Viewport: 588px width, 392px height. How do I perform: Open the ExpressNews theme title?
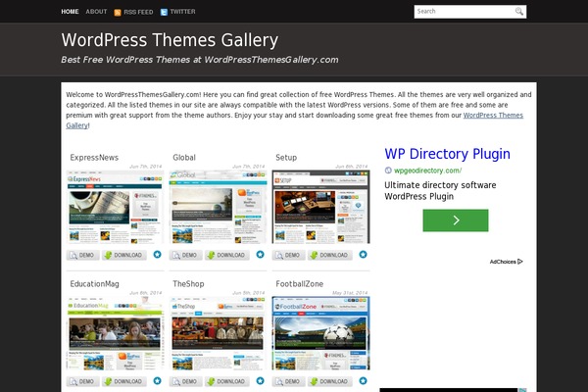94,158
